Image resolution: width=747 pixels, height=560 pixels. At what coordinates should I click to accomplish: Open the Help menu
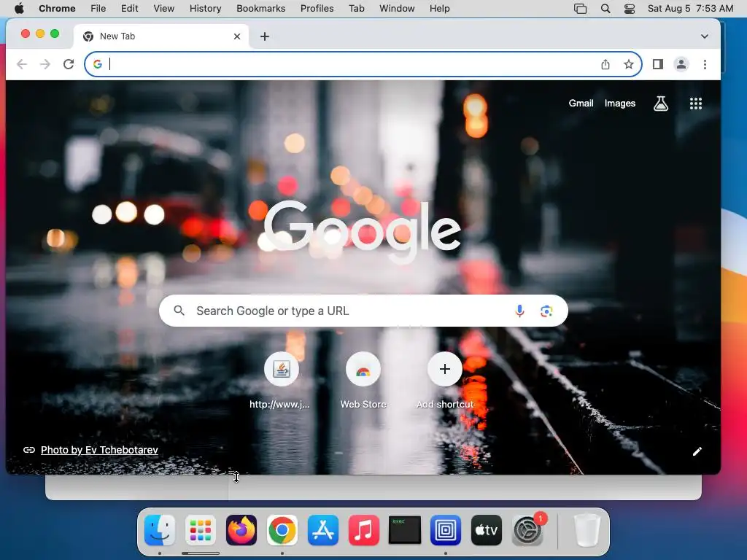click(439, 9)
